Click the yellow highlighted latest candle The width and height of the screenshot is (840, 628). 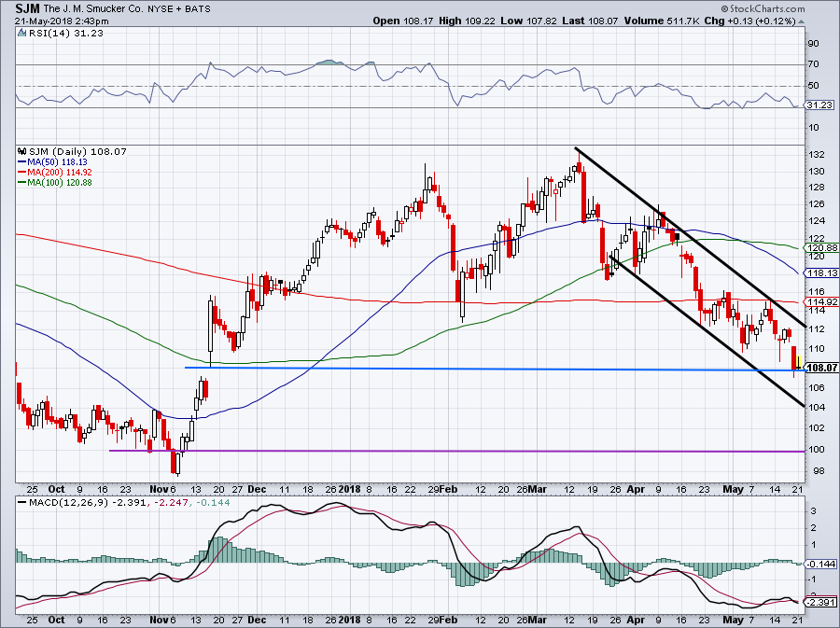(x=799, y=362)
